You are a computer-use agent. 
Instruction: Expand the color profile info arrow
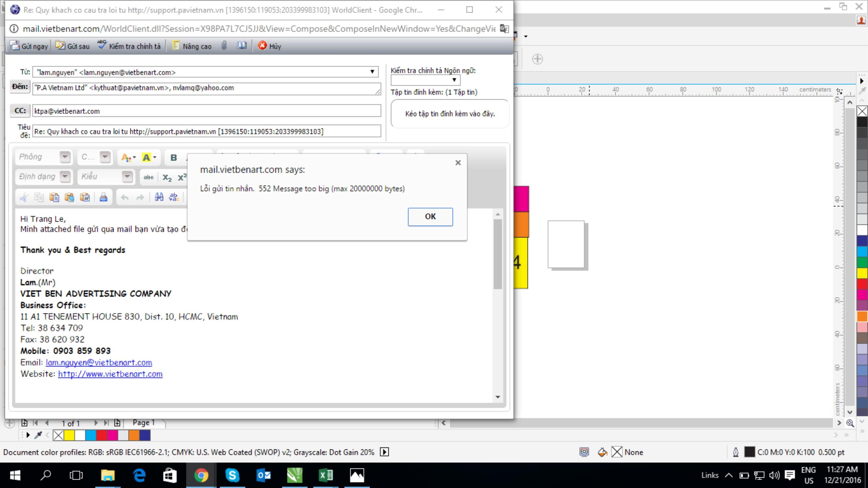point(384,452)
